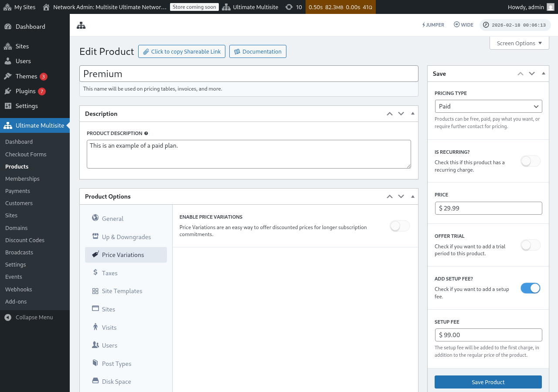The width and height of the screenshot is (558, 392).
Task: Click the Jumper lightning bolt icon
Action: [x=424, y=25]
